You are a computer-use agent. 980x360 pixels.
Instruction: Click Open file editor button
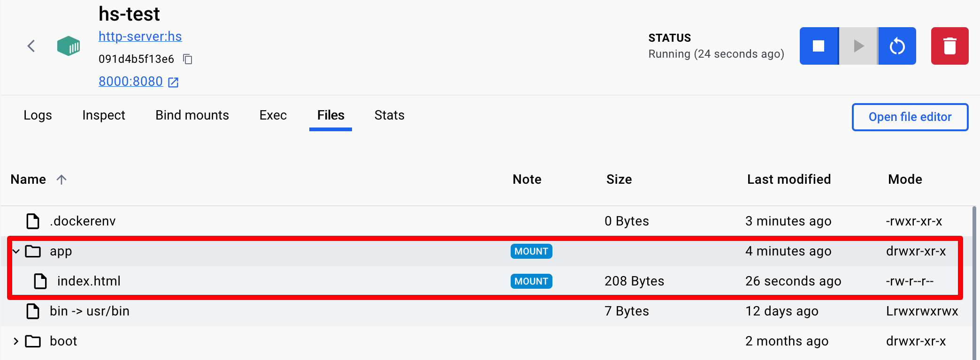click(910, 117)
